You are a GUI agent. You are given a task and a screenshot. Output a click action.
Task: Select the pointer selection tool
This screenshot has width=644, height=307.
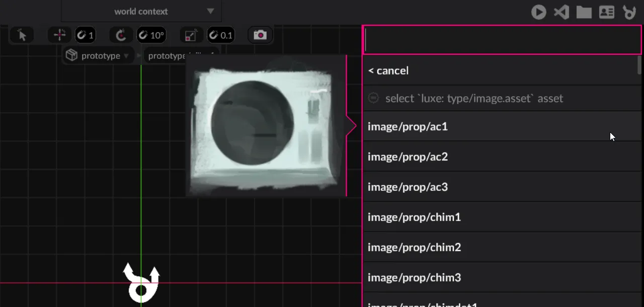(22, 35)
